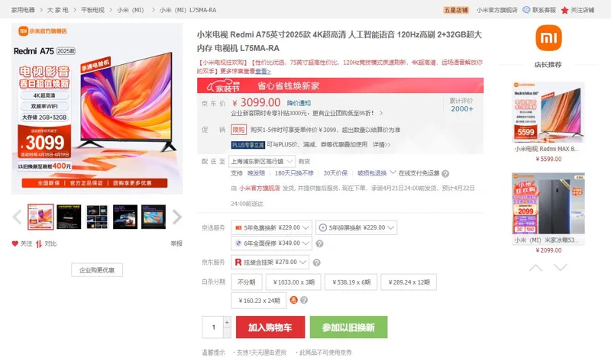Go to 平板电视 breadcrumb
Viewport: 611px width, 364px height.
coord(92,10)
